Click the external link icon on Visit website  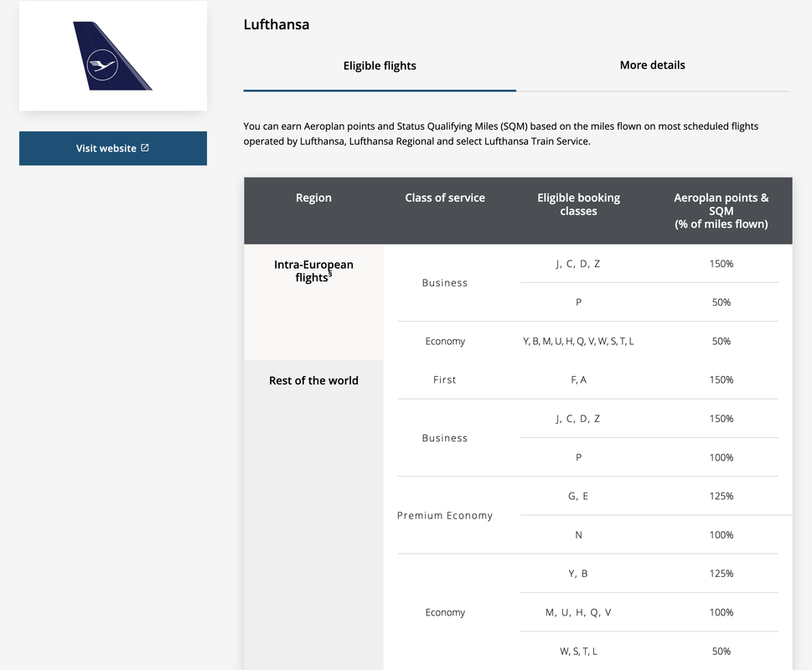click(x=145, y=148)
